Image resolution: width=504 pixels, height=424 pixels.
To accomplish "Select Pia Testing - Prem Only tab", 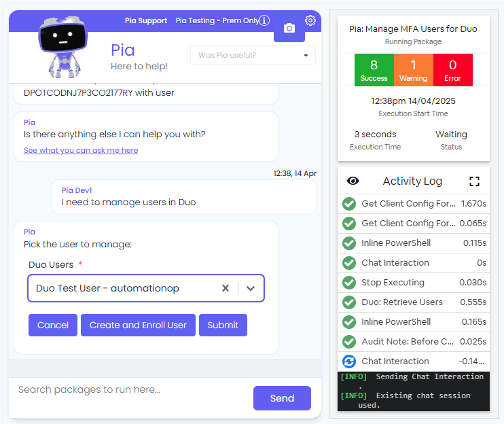I will click(217, 20).
